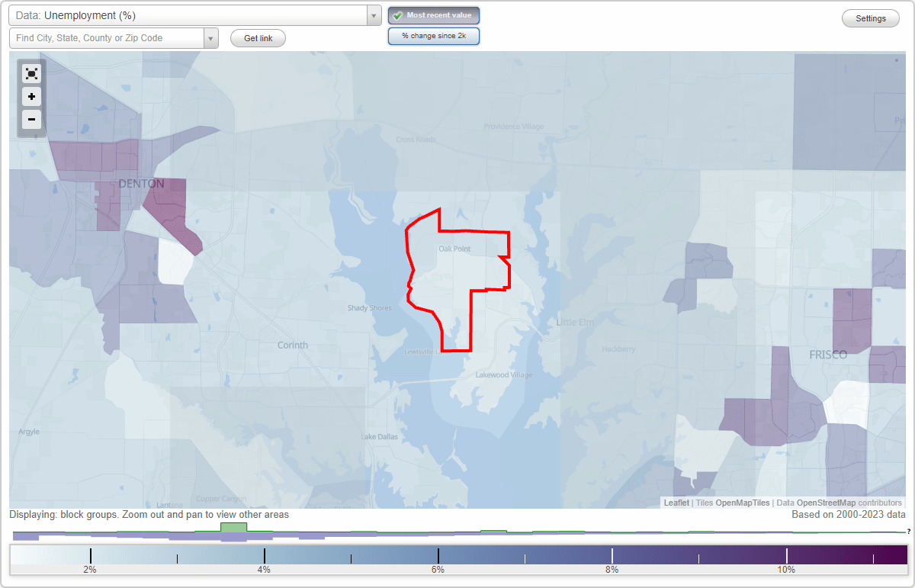The height and width of the screenshot is (588, 915).
Task: Zoom in with the plus button
Action: 31,97
